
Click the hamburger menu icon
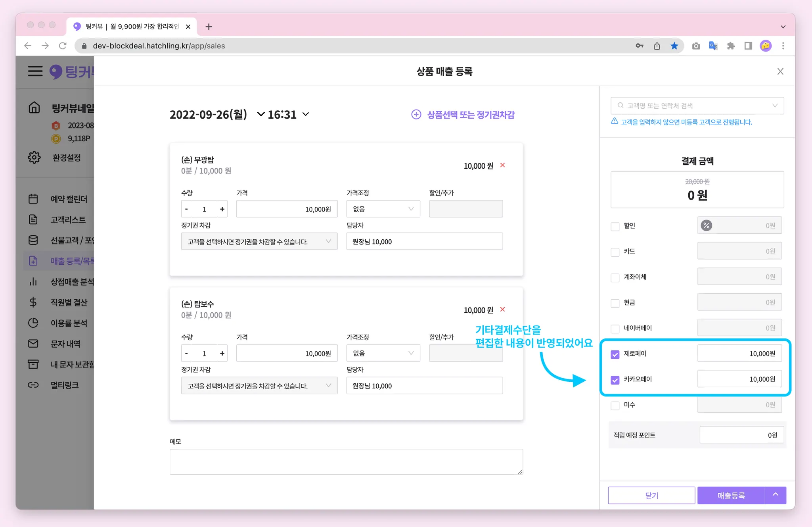pyautogui.click(x=35, y=71)
